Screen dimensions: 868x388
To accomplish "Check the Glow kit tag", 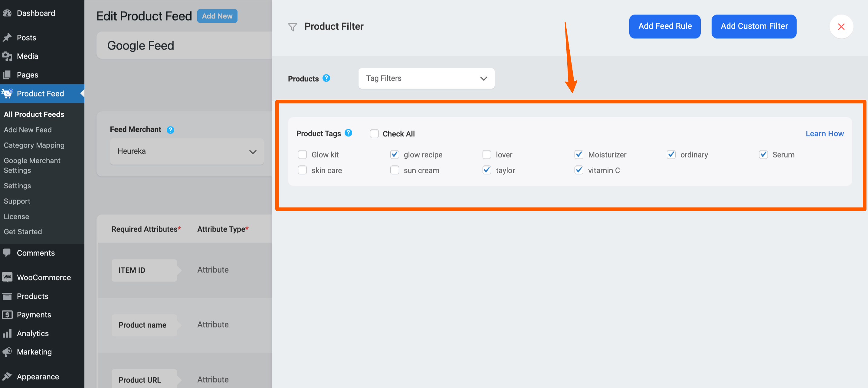I will (302, 155).
